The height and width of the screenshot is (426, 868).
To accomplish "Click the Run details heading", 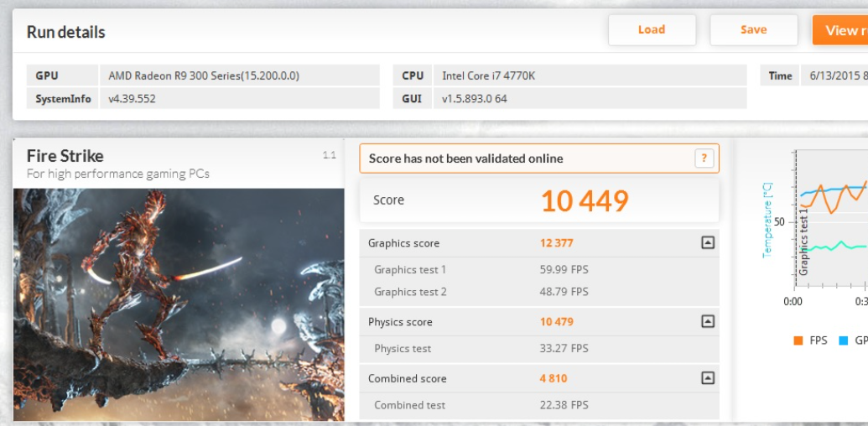I will pyautogui.click(x=66, y=32).
